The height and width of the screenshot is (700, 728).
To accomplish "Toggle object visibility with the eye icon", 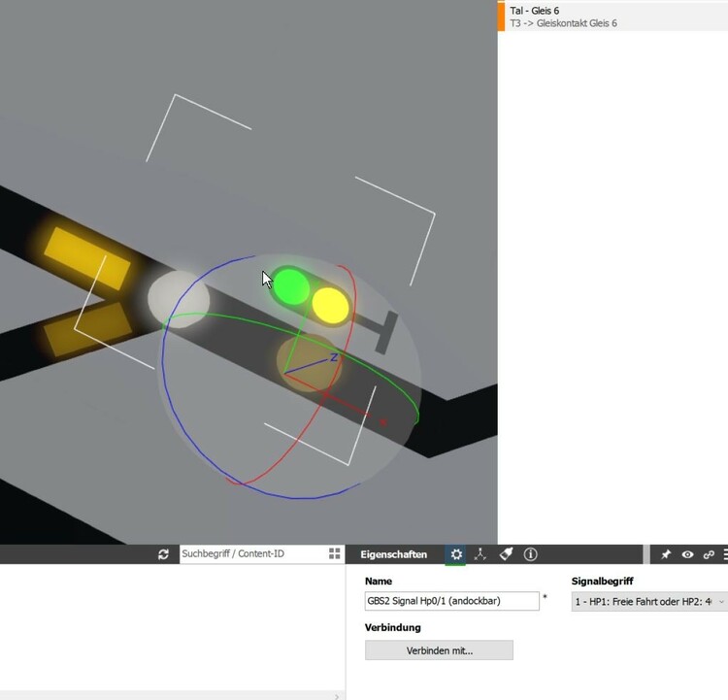I will (x=687, y=554).
